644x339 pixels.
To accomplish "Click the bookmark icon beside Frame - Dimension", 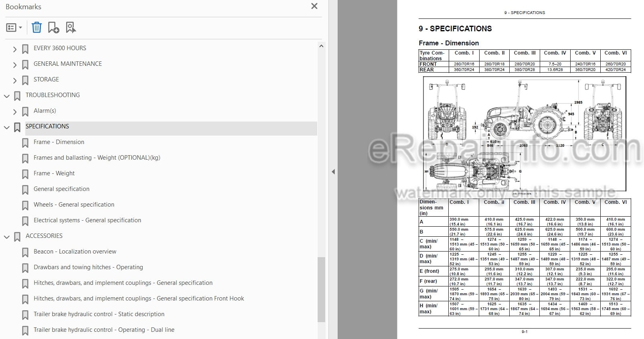I will (25, 143).
